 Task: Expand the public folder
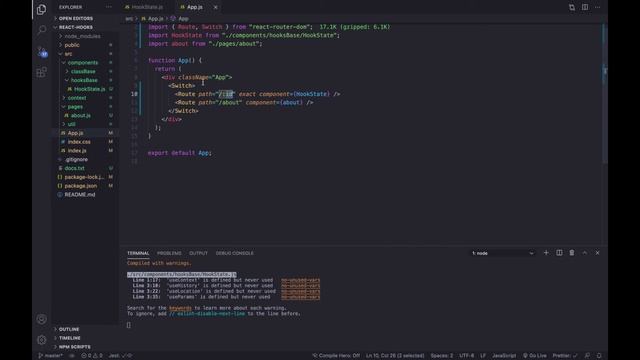[72, 45]
